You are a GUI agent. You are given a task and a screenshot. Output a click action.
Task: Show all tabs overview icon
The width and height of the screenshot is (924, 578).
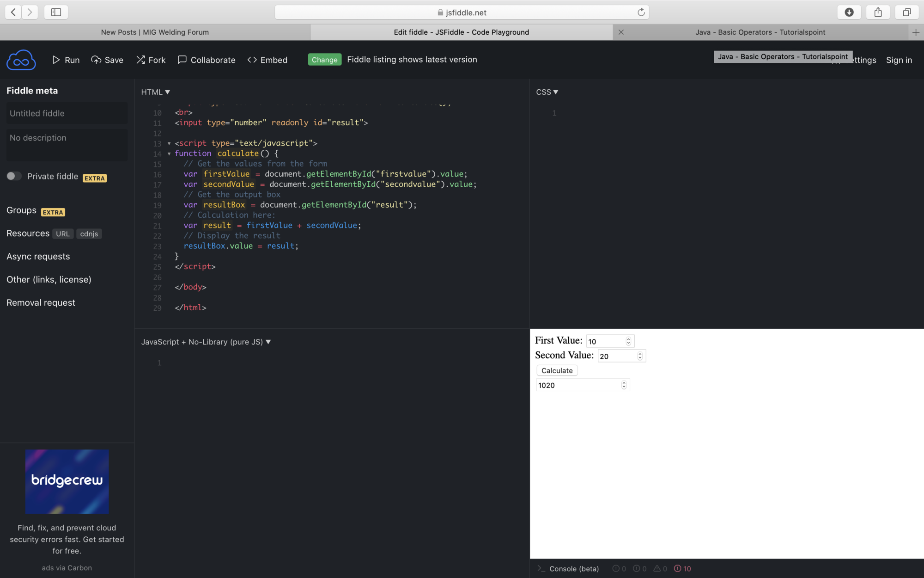[x=907, y=12]
